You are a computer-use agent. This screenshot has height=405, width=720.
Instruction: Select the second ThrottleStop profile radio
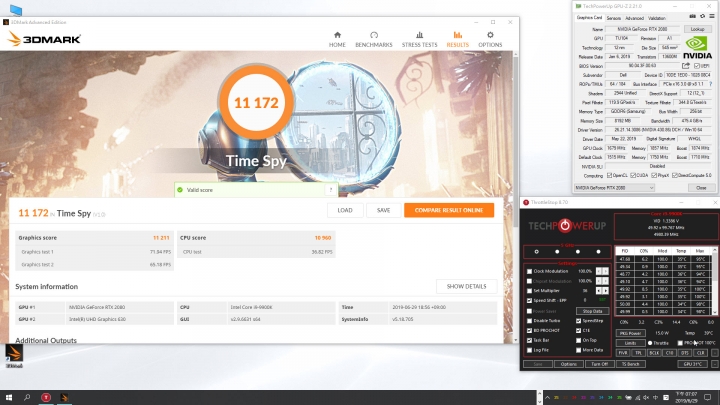[x=557, y=252]
